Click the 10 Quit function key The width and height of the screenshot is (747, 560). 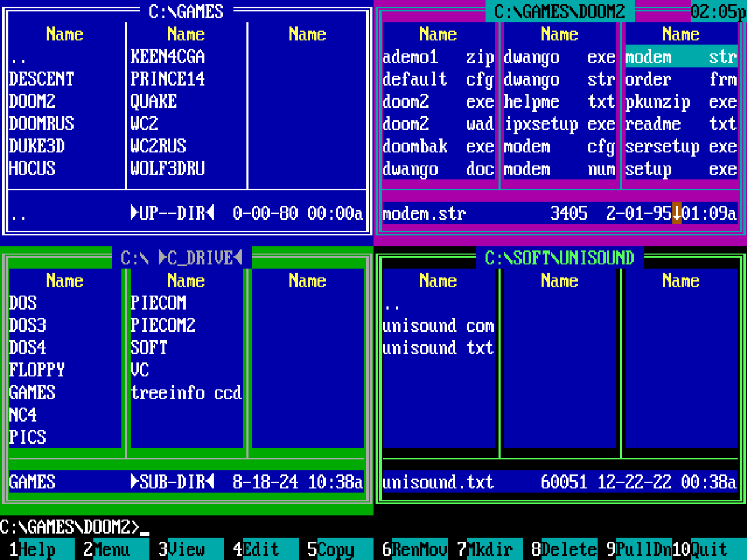[710, 549]
